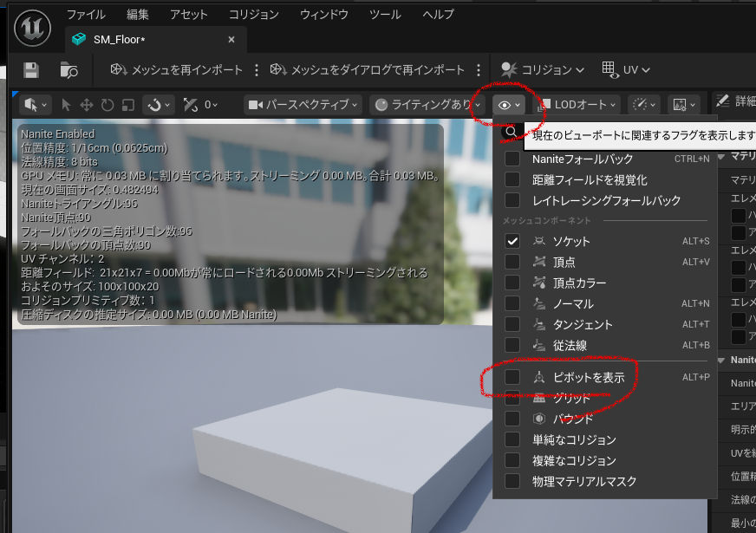The width and height of the screenshot is (756, 533).
Task: Open the ライティングあり view mode dropdown
Action: (x=422, y=105)
